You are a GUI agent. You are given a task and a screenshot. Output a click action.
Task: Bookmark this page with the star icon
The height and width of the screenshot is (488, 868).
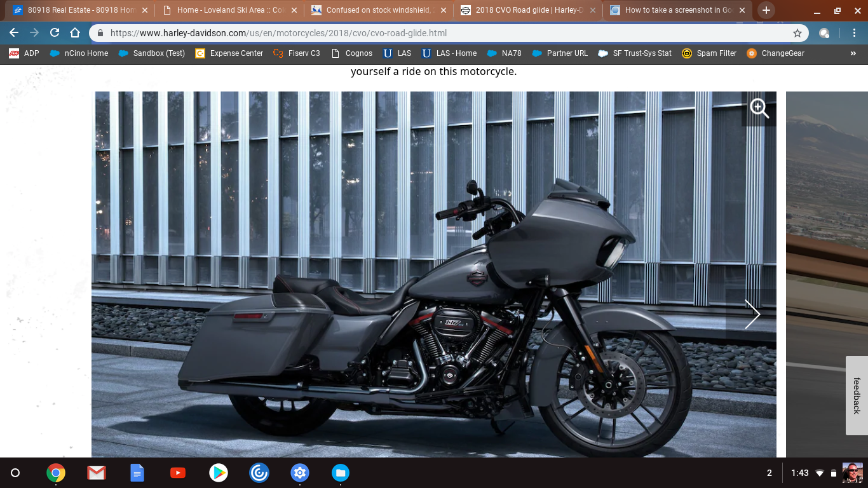click(797, 33)
